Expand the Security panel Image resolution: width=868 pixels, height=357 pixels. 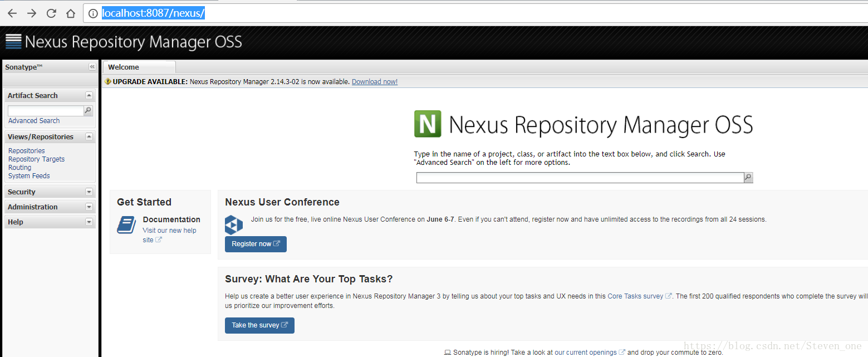pos(89,192)
